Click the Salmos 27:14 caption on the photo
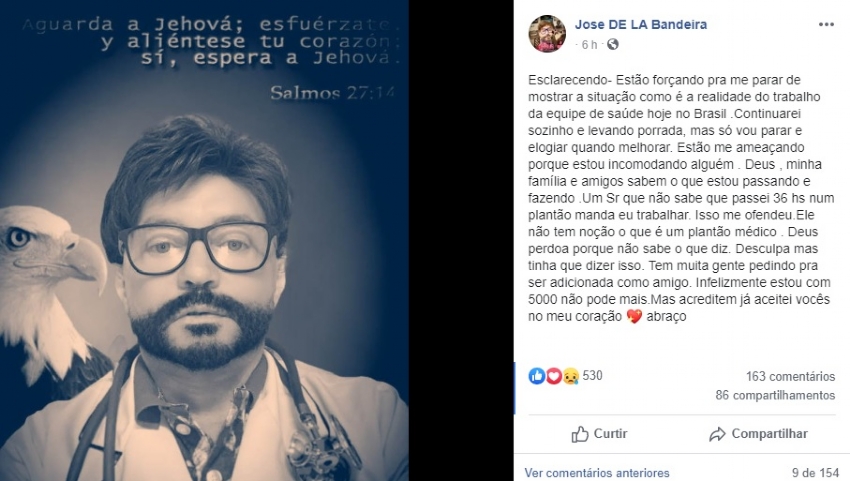 coord(332,93)
